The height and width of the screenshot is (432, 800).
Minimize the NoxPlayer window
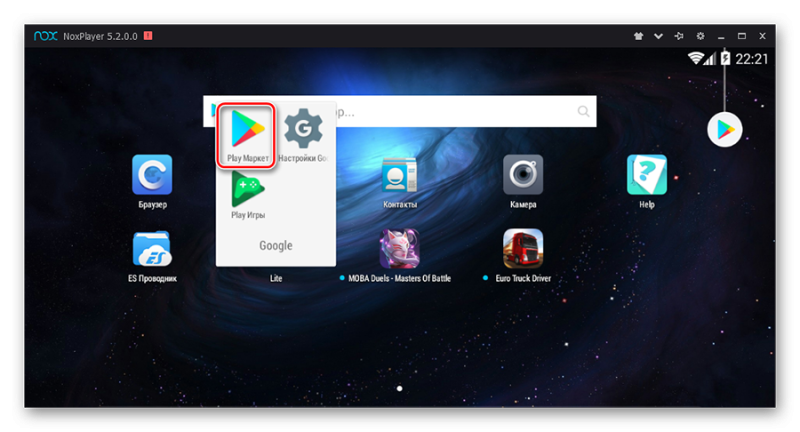point(721,36)
